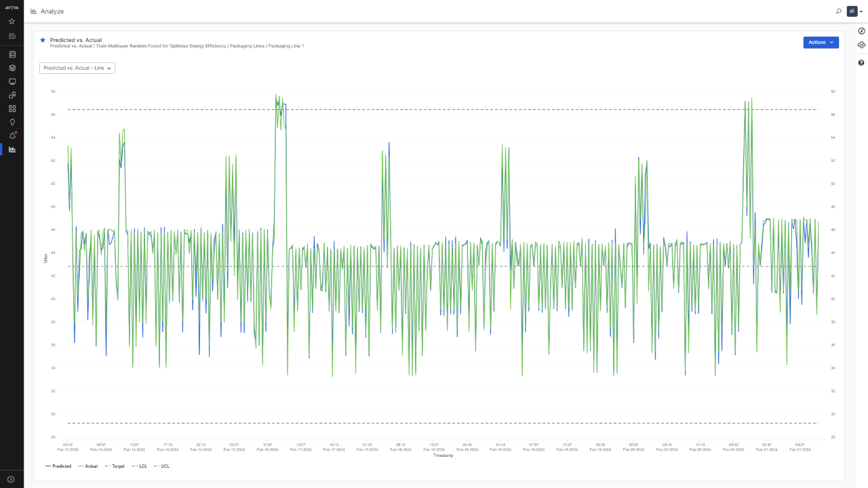Open the list search icon in the sidebar
Viewport: 868px width, 488px height.
pyautogui.click(x=12, y=36)
